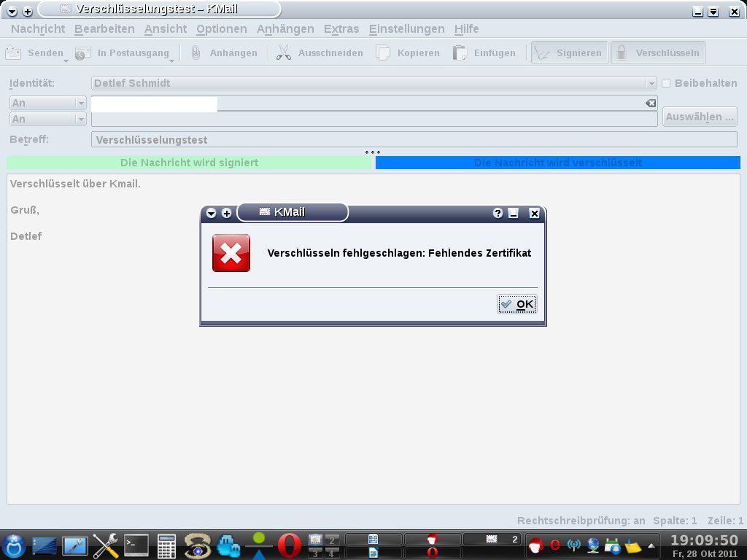Click the 'Rechtschreibprüfung: an' status text

[581, 521]
